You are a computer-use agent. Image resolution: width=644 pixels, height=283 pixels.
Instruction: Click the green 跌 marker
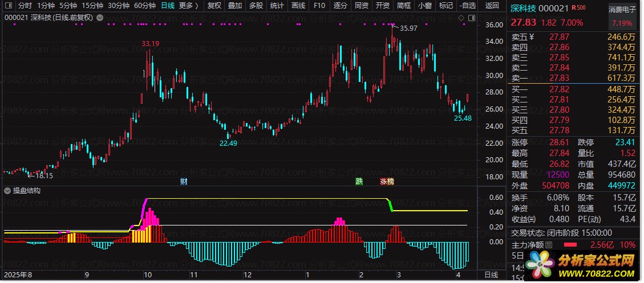pyautogui.click(x=359, y=181)
